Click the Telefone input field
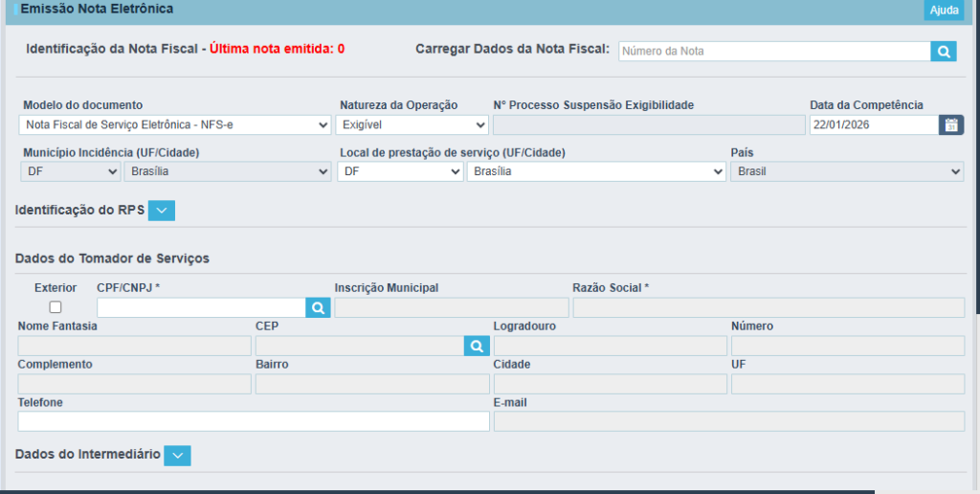The image size is (980, 494). (253, 421)
